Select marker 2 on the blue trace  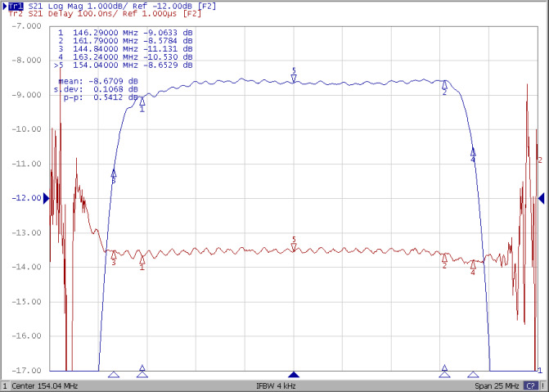tap(444, 84)
